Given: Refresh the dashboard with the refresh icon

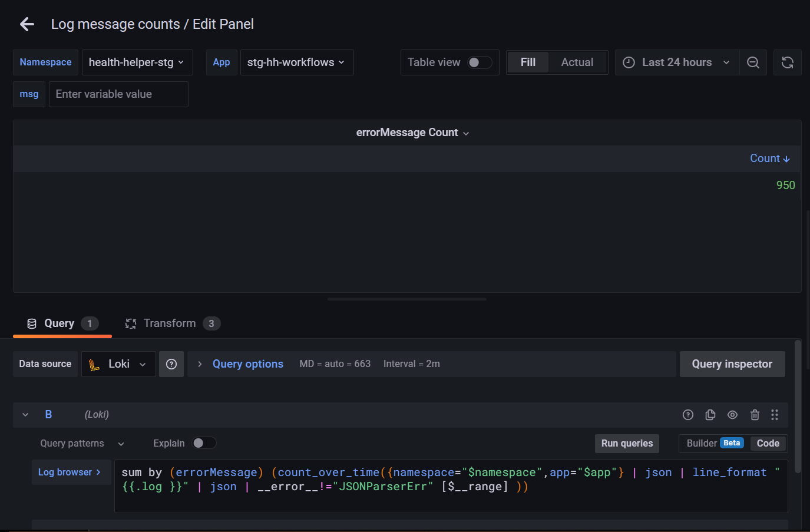Looking at the screenshot, I should click(x=788, y=62).
